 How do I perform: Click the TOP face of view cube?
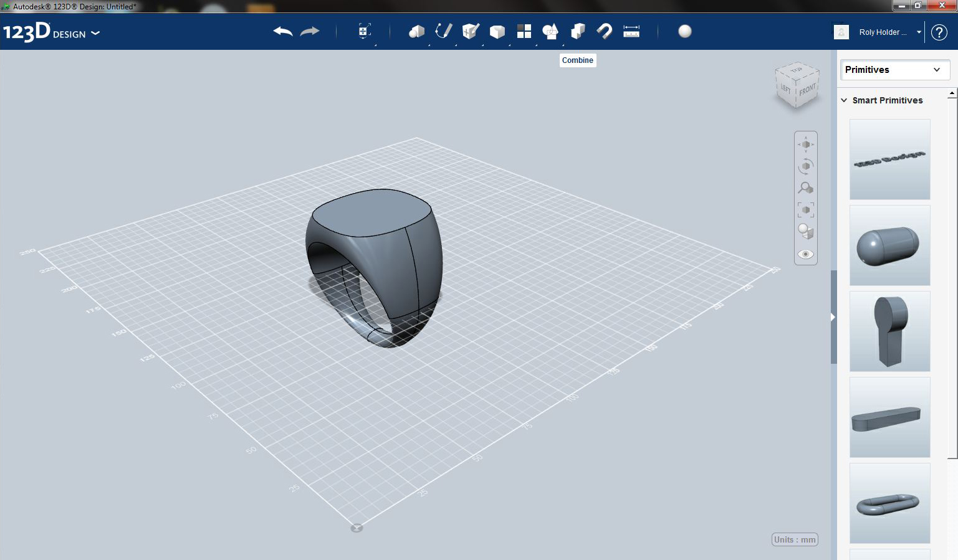point(797,70)
